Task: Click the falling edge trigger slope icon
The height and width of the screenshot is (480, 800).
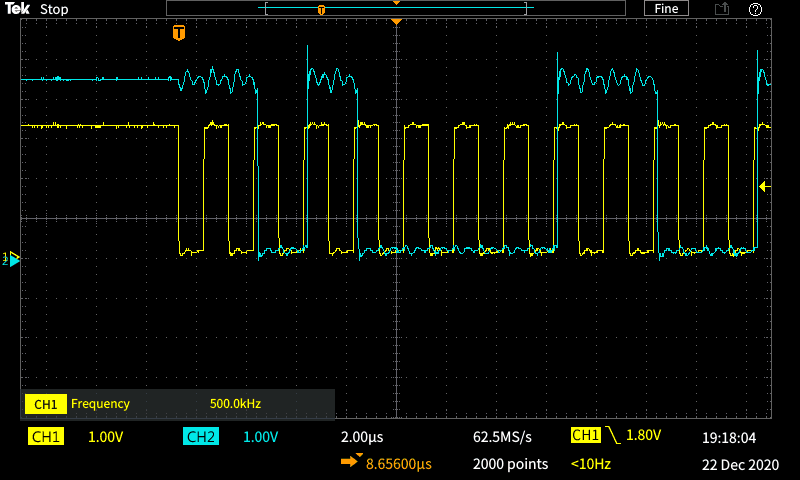Action: (611, 436)
